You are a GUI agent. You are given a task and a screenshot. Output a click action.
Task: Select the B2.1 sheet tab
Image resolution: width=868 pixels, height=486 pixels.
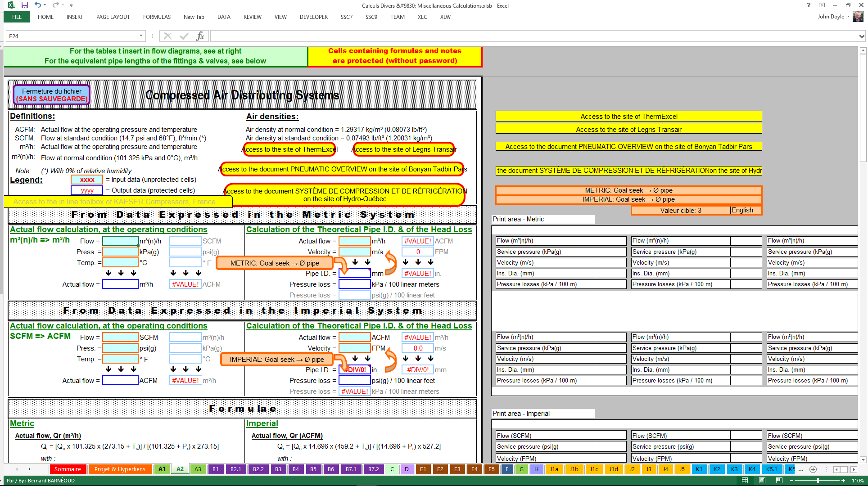235,469
